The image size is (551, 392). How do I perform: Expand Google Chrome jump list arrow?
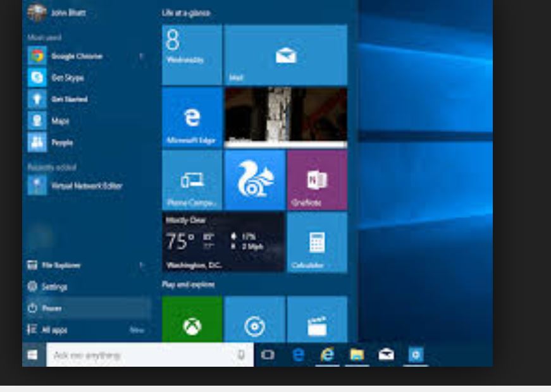coord(141,56)
